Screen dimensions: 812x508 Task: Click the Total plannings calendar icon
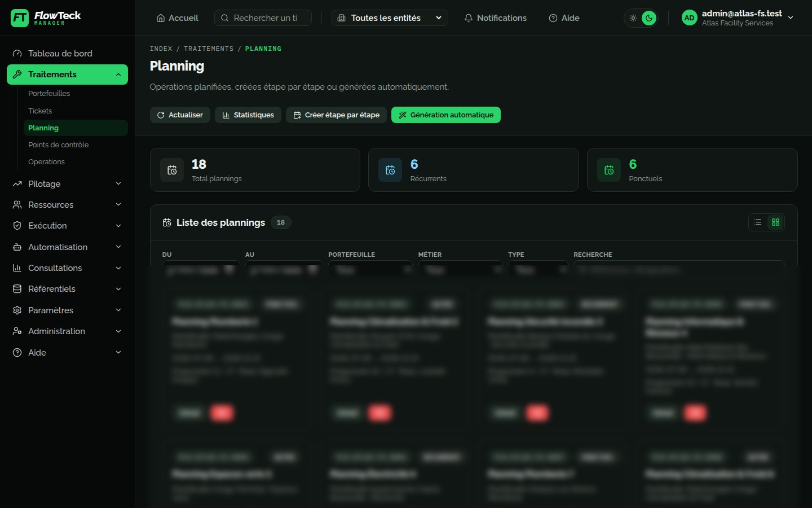tap(172, 170)
